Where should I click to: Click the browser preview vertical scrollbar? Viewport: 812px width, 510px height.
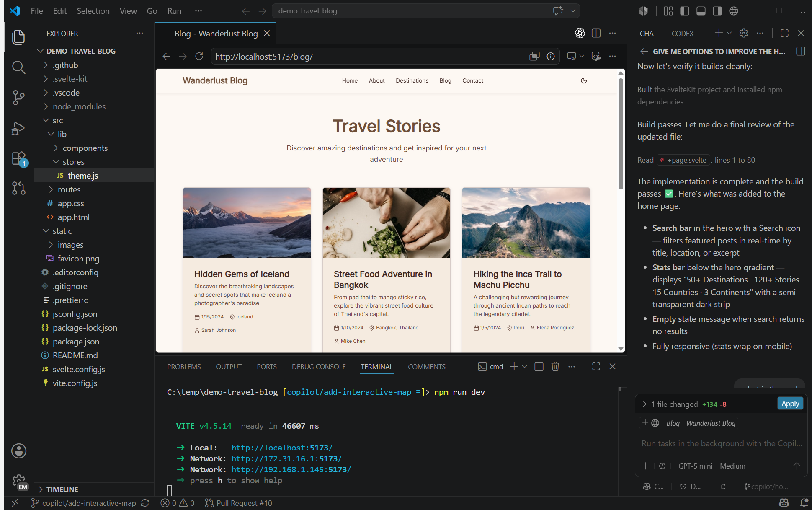[x=621, y=134]
